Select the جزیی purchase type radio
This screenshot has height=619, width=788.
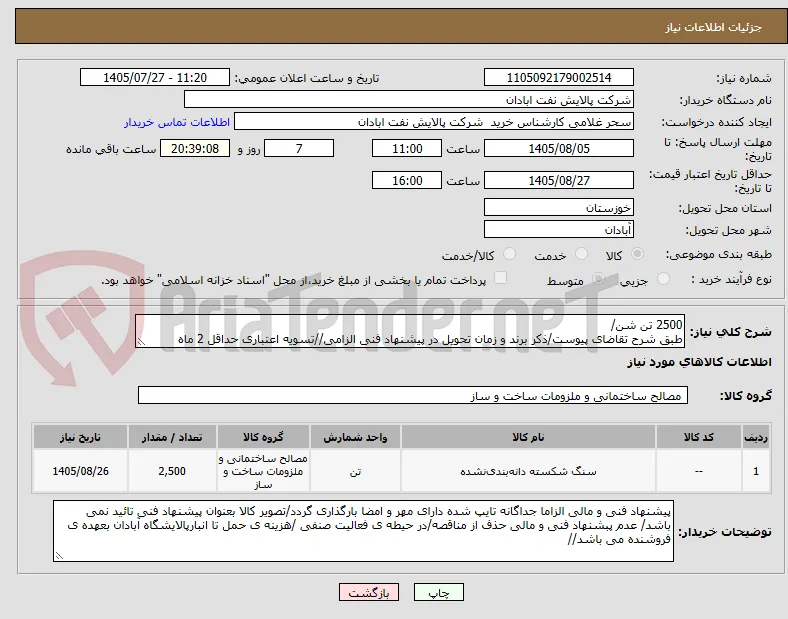[663, 279]
